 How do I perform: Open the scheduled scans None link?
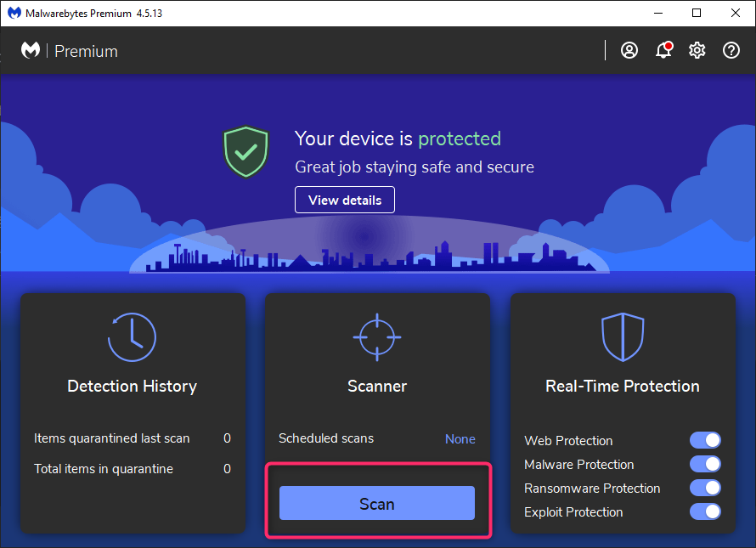(460, 439)
